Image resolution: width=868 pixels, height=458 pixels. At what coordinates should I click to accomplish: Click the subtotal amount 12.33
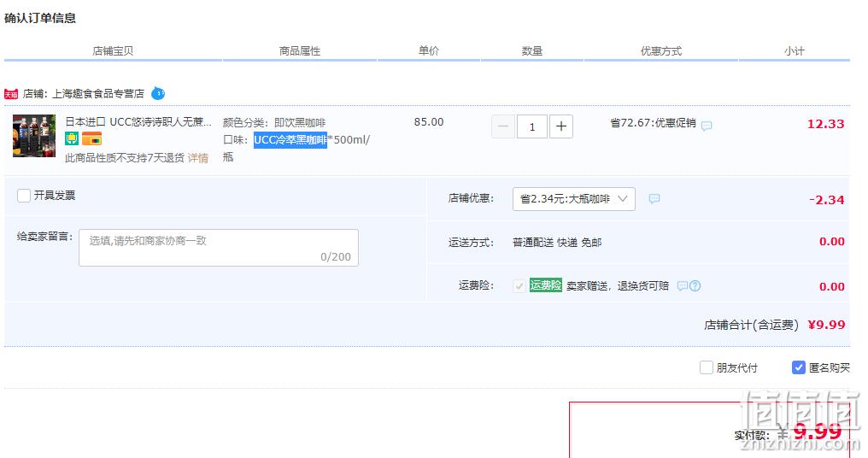825,124
